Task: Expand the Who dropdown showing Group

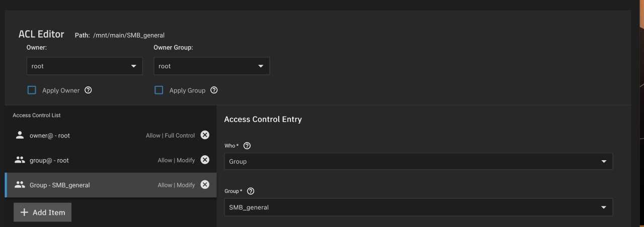Action: [x=419, y=162]
